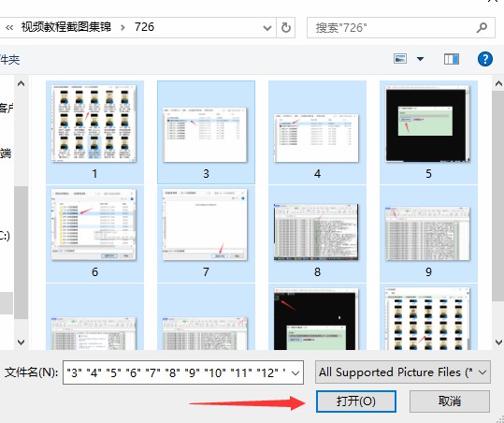Image resolution: width=504 pixels, height=423 pixels.
Task: Select 视频教程截图集锦 breadcrumb in path
Action: coord(66,27)
